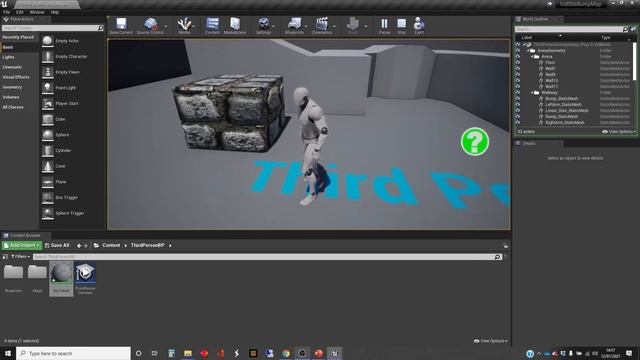
Task: Toggle visibility of the Walkway folder
Action: (518, 93)
